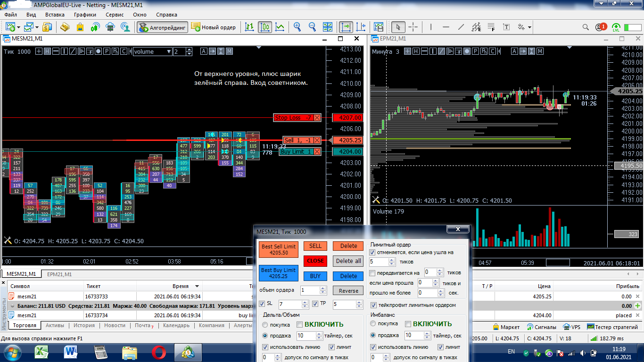Click the red CLOSE button
The image size is (644, 362).
tap(315, 261)
